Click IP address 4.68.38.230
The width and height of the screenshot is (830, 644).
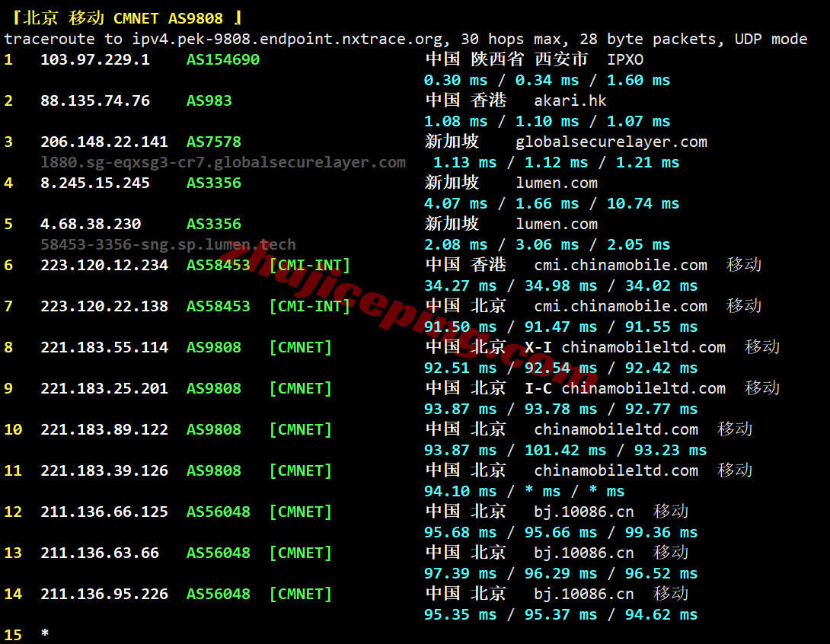pyautogui.click(x=91, y=224)
